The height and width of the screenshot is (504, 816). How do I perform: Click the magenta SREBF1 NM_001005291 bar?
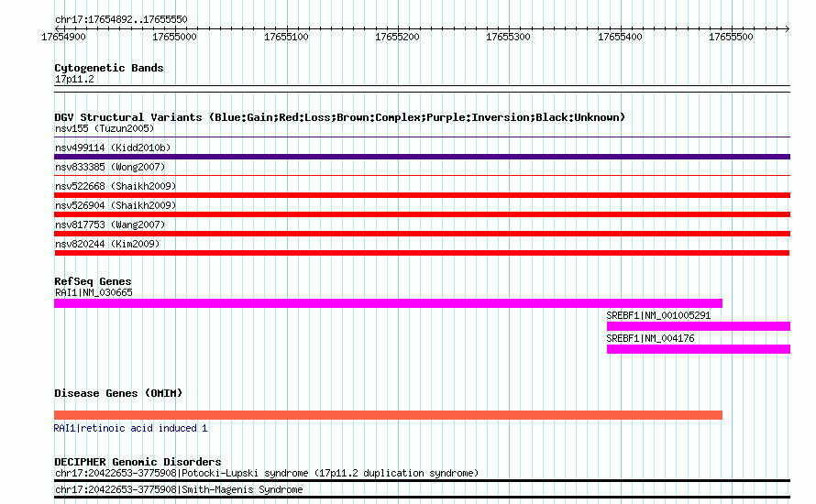point(699,326)
